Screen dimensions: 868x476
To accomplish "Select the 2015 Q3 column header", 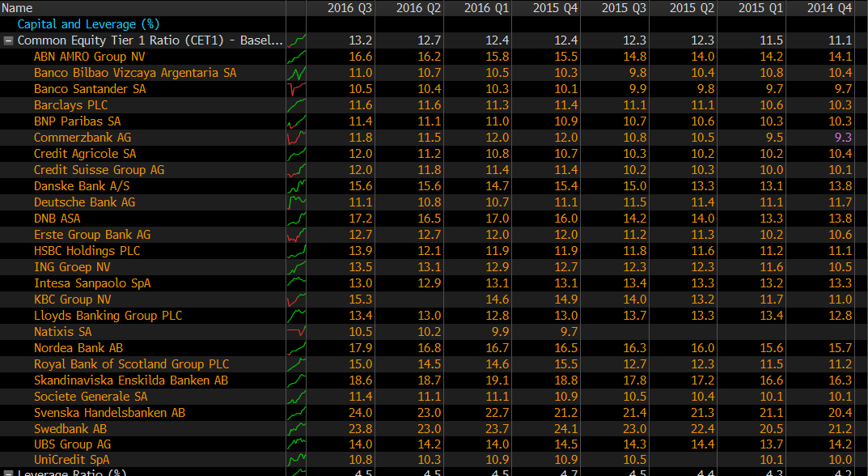I will pyautogui.click(x=624, y=8).
